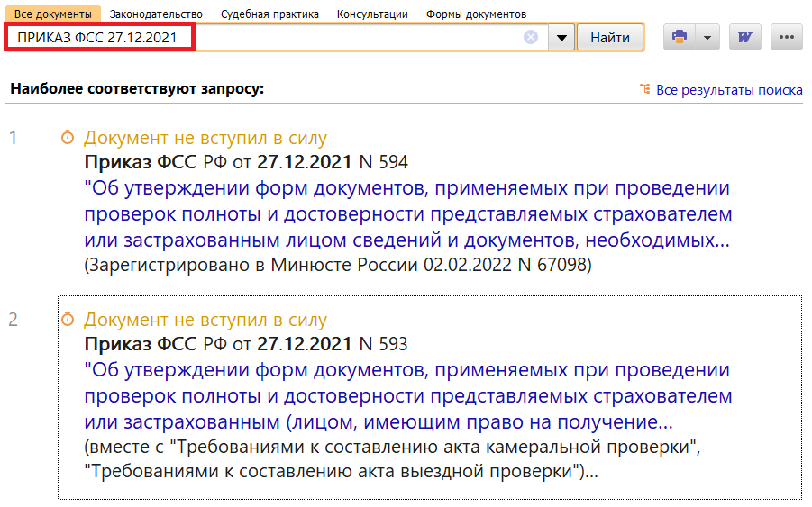Open N 593 description starting 'Об утверждении форм'
Screen dimensions: 812x507
click(408, 395)
